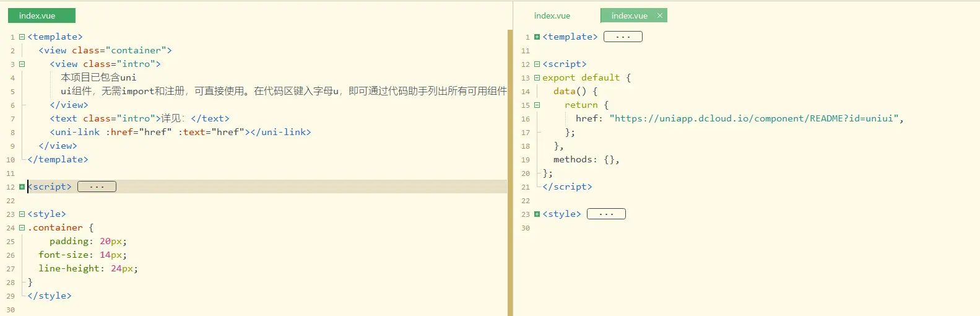The image size is (980, 316).
Task: Close the active green index.vue tab
Action: coord(659,15)
